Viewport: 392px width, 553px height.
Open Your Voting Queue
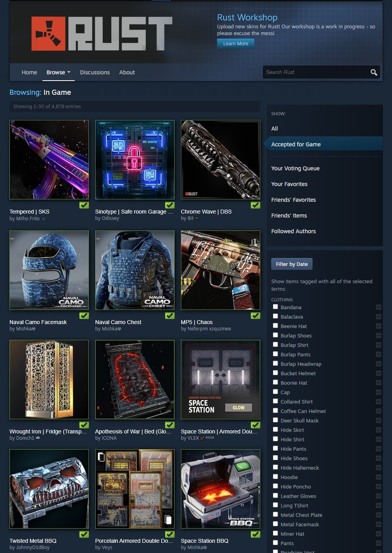coord(295,168)
